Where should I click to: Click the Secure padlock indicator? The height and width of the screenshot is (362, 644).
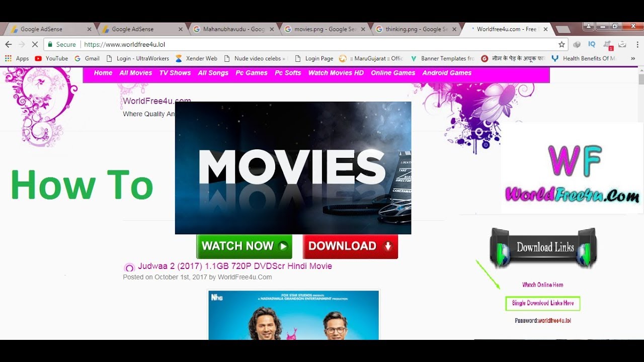pyautogui.click(x=61, y=44)
